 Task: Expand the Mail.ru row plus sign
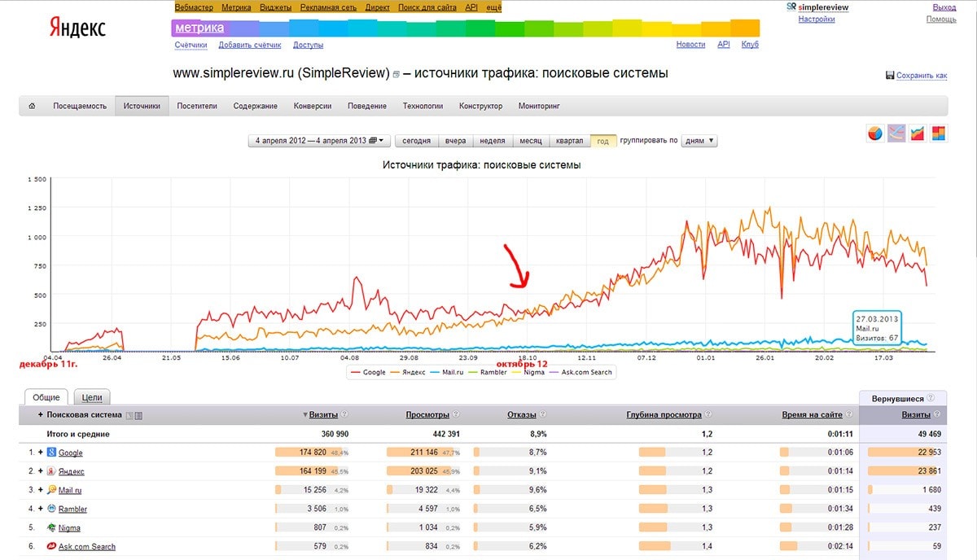tap(40, 490)
